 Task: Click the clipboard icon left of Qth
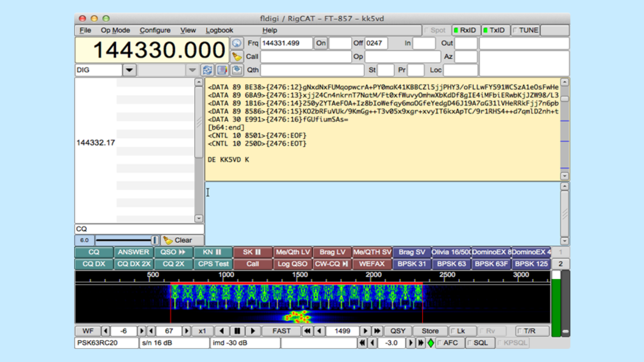[237, 70]
